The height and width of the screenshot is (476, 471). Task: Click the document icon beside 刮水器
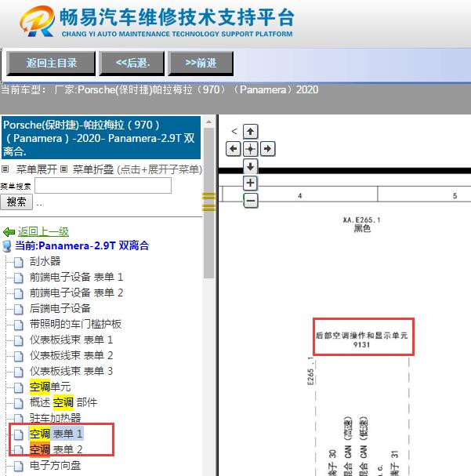tap(19, 262)
